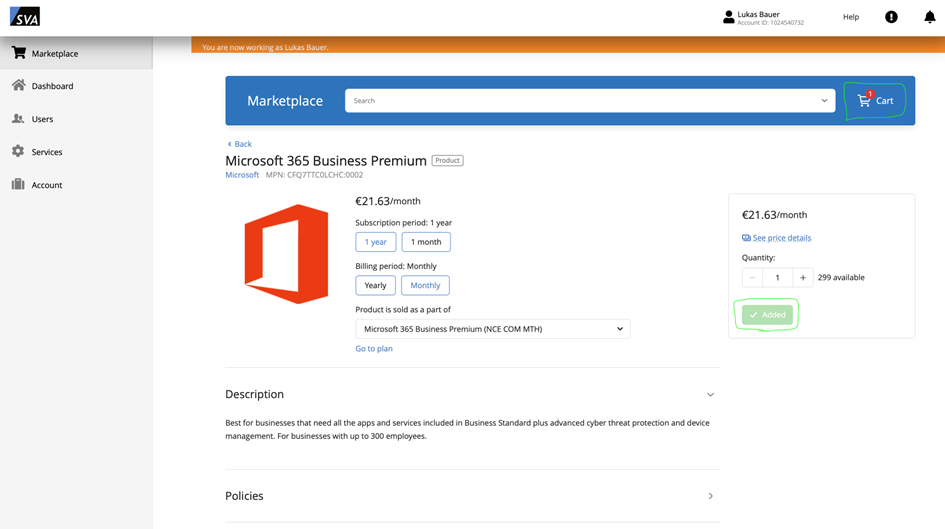This screenshot has width=945, height=529.
Task: Choose Yearly billing period
Action: 375,285
